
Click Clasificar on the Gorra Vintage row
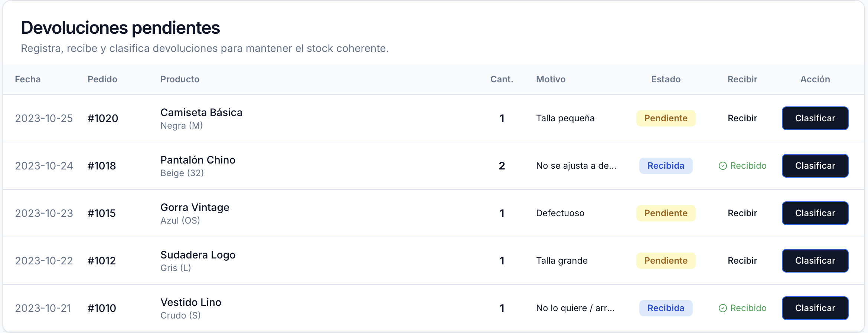coord(815,213)
